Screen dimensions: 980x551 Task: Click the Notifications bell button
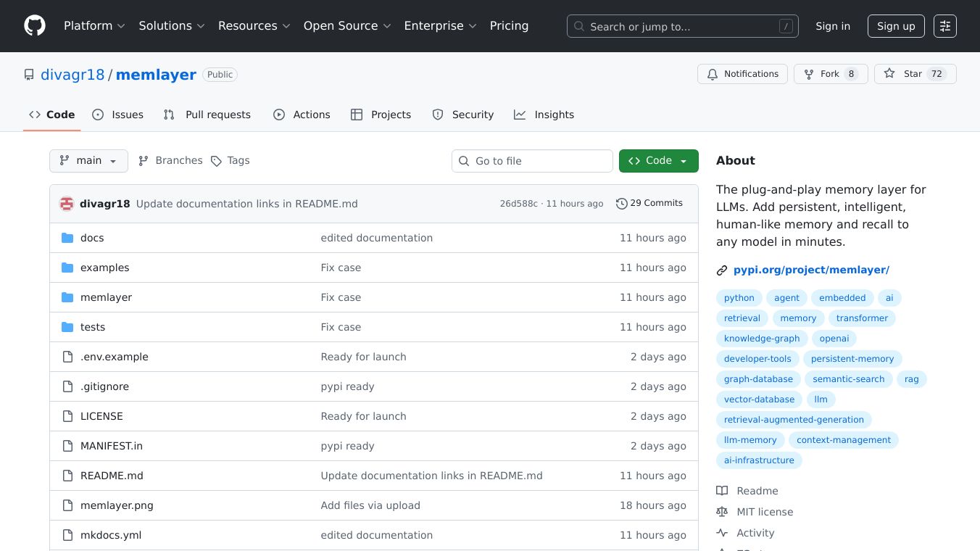[x=742, y=74]
